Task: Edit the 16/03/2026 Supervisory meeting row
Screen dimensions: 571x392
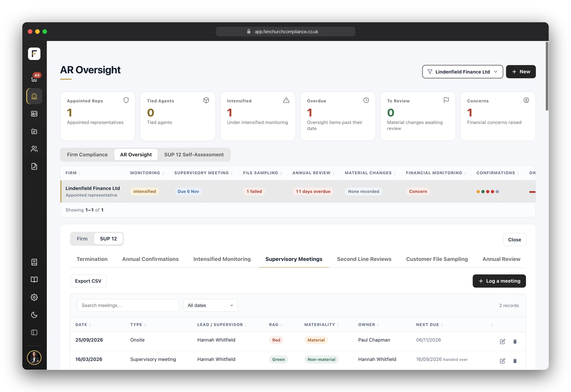Action: 502,361
